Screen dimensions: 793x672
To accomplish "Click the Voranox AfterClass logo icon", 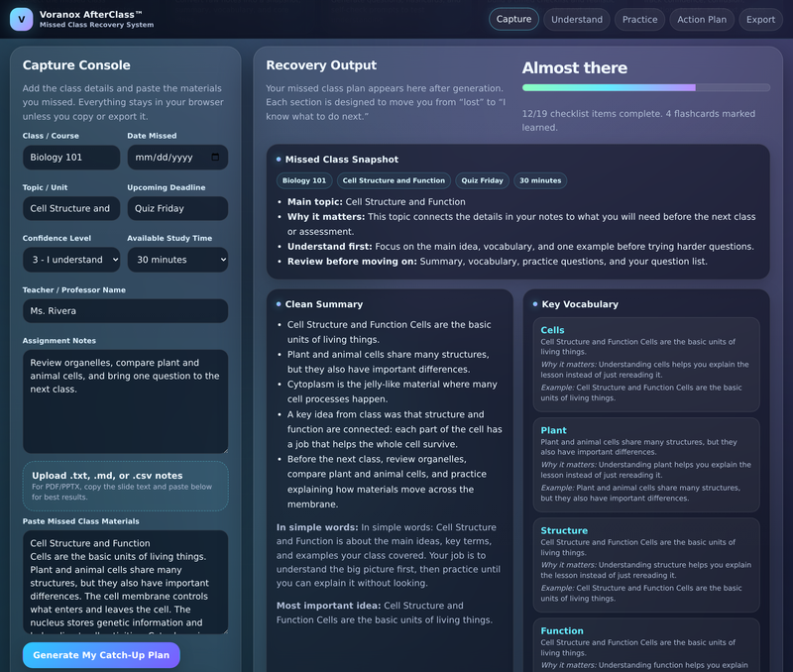I will (21, 20).
